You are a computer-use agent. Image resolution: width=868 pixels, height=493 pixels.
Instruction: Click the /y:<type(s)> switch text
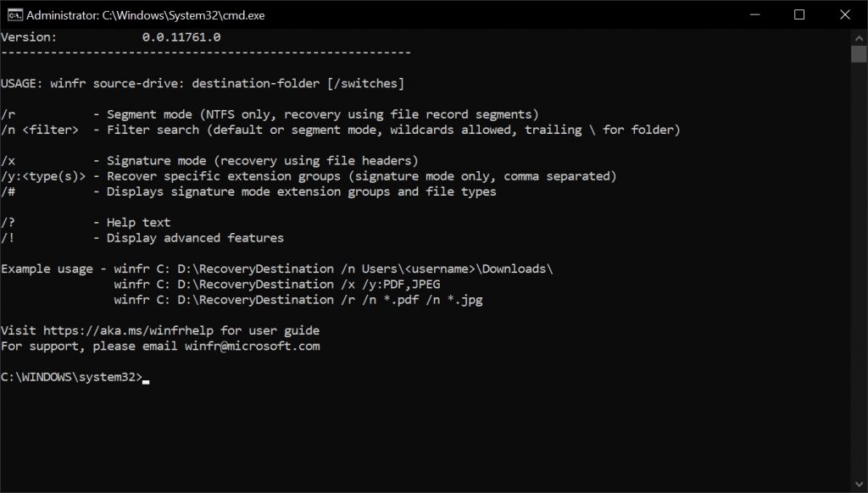pyautogui.click(x=47, y=176)
